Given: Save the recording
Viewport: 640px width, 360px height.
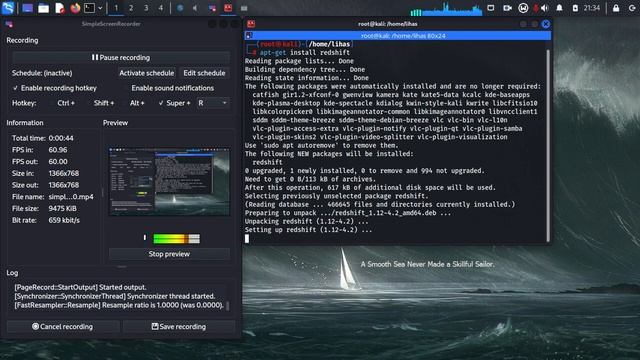Looking at the screenshot, I should 179,327.
